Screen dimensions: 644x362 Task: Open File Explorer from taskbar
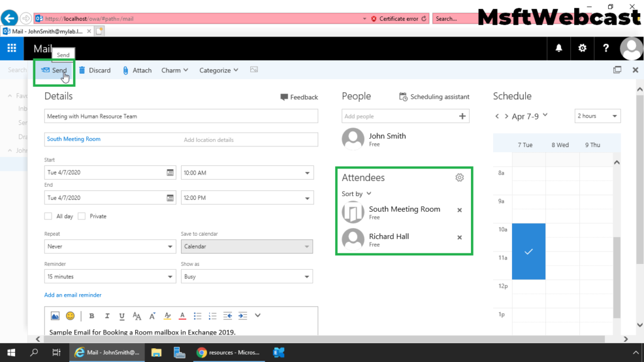pos(156,353)
